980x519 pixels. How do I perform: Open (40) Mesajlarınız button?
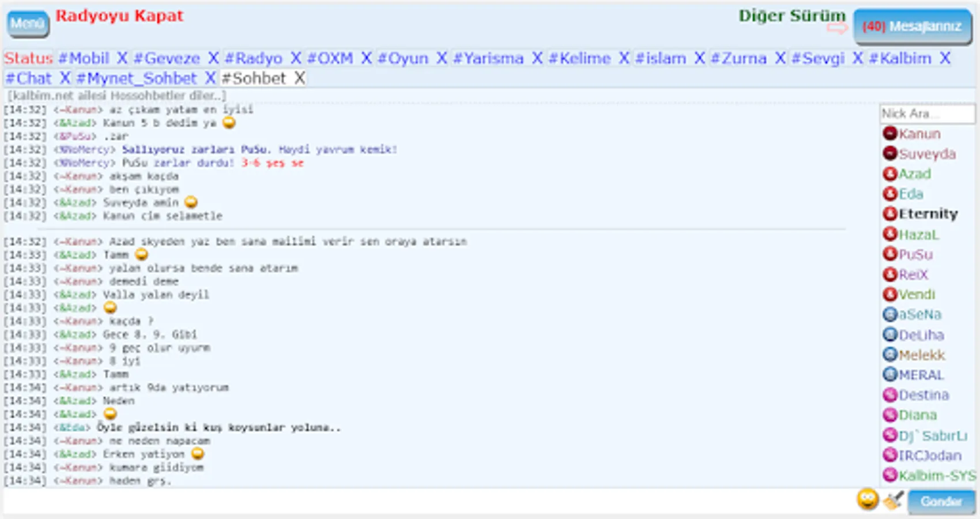(x=913, y=27)
